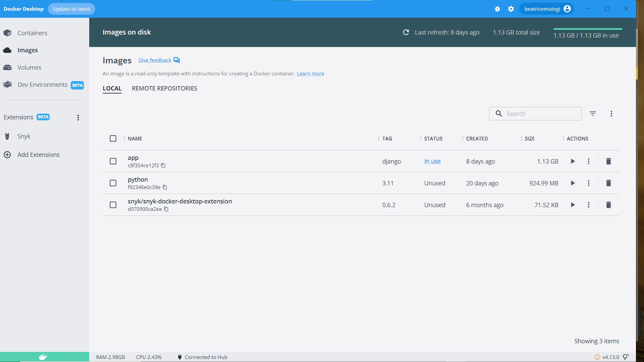Open beatricemutegi account menu
The height and width of the screenshot is (362, 644).
click(x=547, y=9)
